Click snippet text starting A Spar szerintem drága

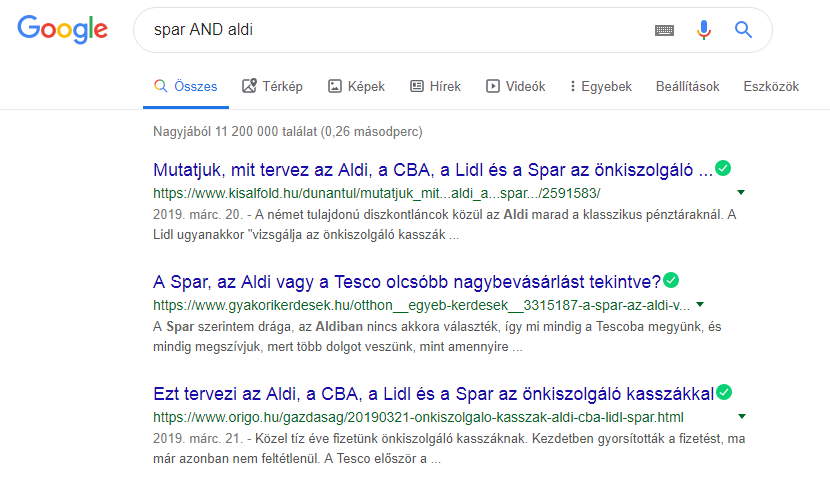[x=437, y=337]
